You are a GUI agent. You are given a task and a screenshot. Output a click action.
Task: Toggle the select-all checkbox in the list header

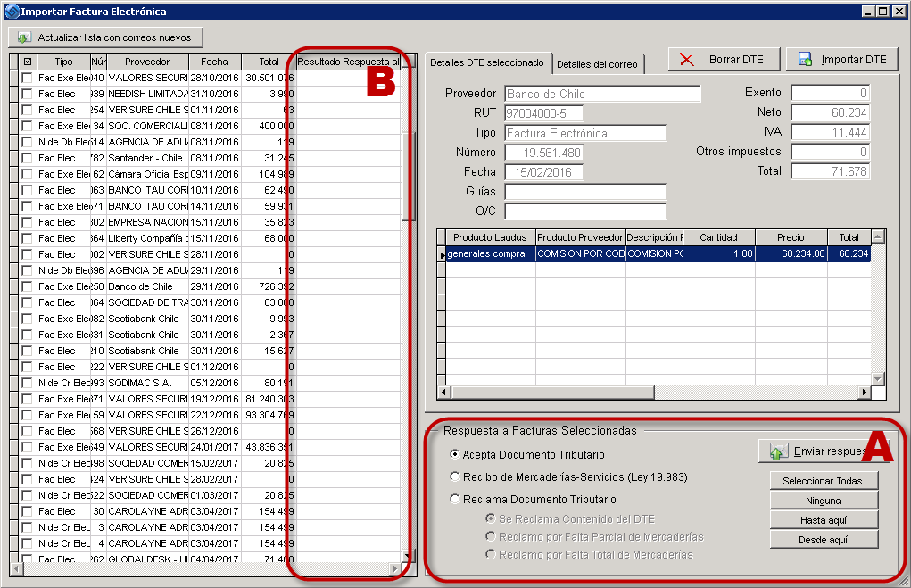[28, 62]
